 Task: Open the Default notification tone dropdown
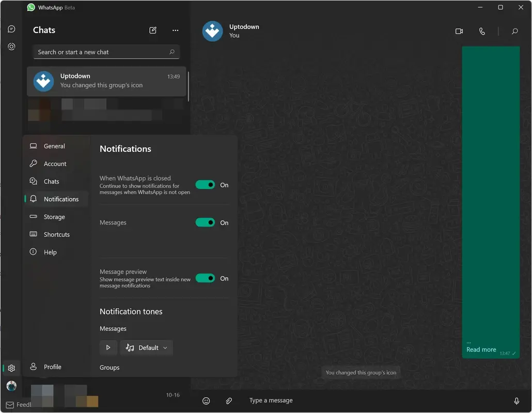147,347
